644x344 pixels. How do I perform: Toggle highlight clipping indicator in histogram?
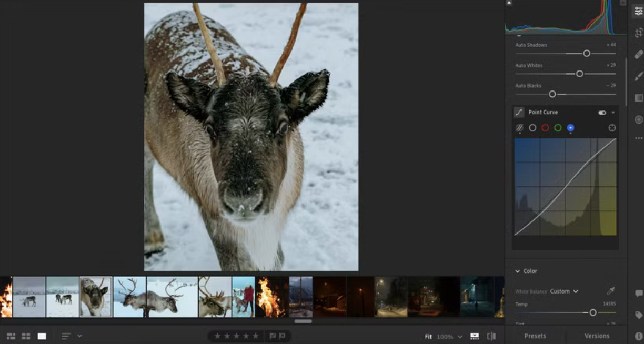(623, 3)
